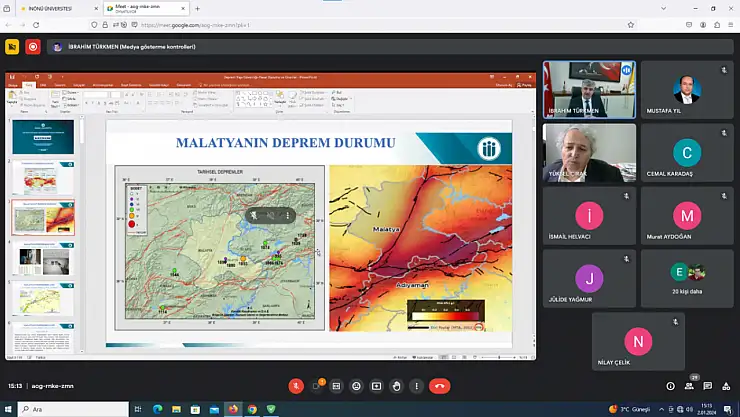Viewport: 740px width, 417px height.
Task: Toggle captions in the meeting controls
Action: click(336, 386)
